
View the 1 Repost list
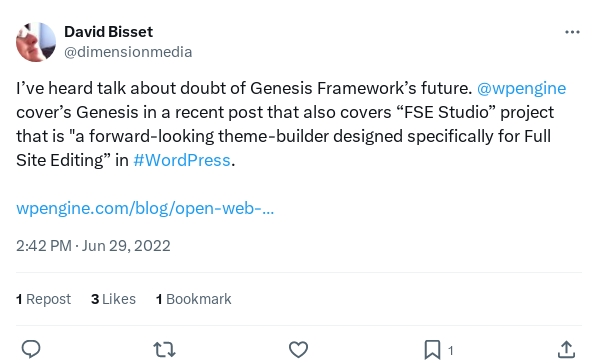pos(43,299)
